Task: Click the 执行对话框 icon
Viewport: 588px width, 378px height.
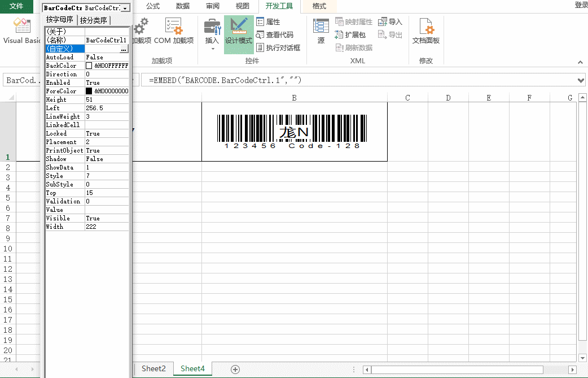Action: coord(261,47)
